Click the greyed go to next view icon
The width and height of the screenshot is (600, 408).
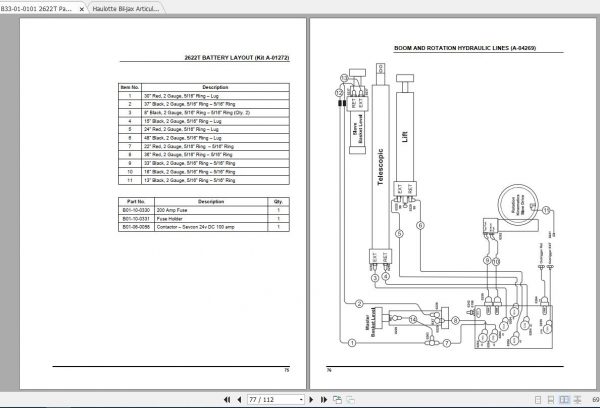[x=350, y=400]
